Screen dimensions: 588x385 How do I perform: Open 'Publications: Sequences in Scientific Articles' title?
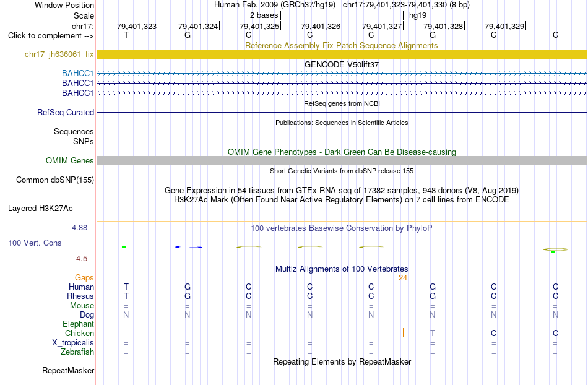pyautogui.click(x=342, y=123)
